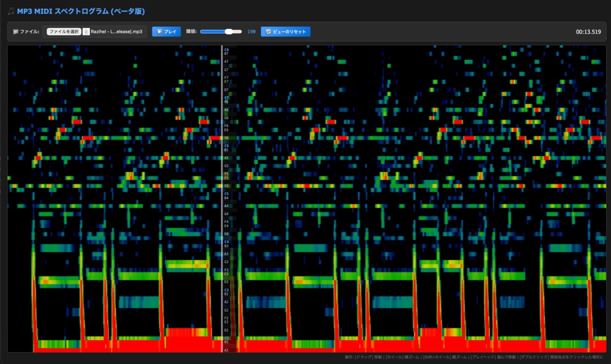The image size is (611, 364).
Task: Click the A2 note label
Action: (226, 302)
